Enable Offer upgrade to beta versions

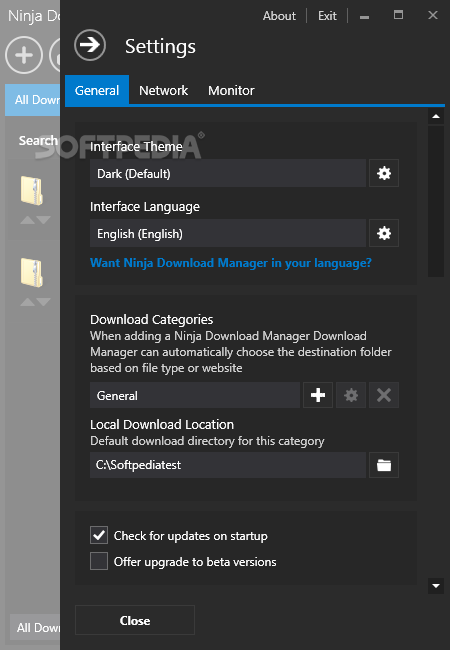click(99, 561)
